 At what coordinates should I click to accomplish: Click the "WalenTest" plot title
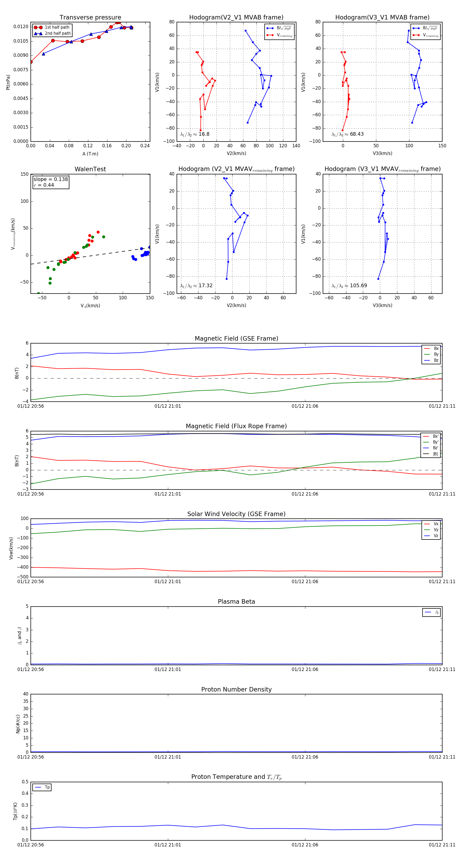(x=90, y=169)
